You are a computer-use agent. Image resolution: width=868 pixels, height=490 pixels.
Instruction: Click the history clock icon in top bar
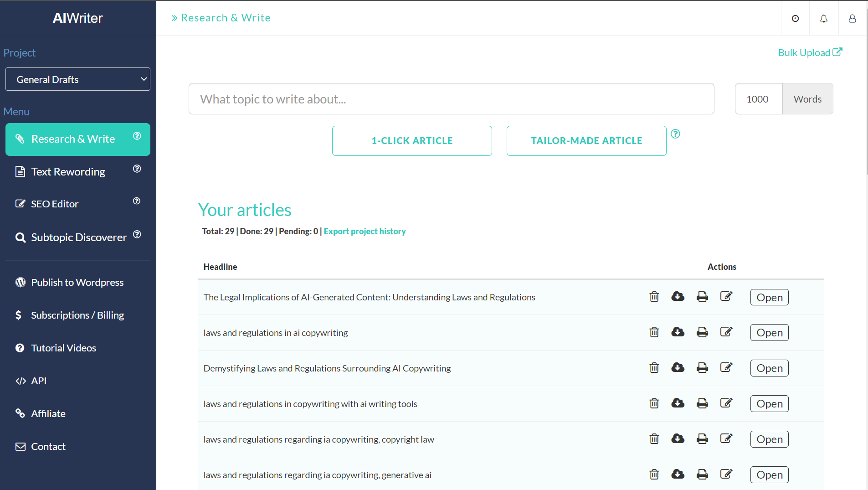tap(795, 18)
